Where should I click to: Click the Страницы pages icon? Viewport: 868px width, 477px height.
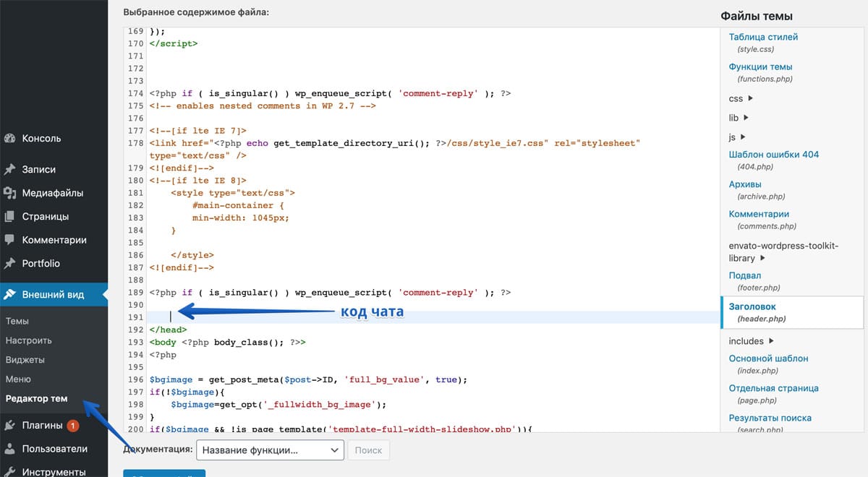(x=10, y=216)
